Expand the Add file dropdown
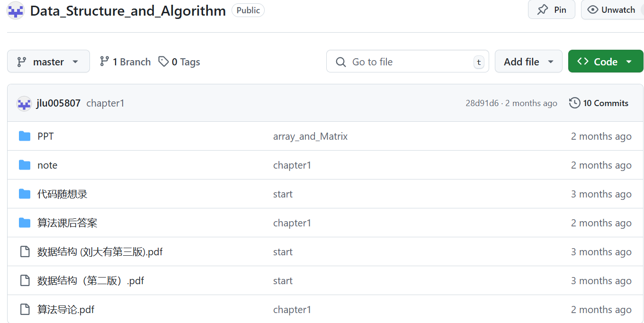644x323 pixels. 528,62
